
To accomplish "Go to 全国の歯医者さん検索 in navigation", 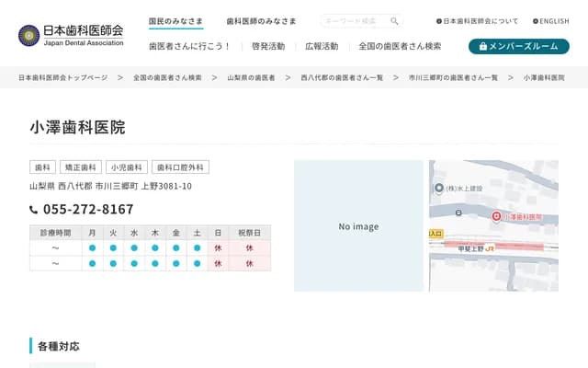I will (x=400, y=46).
